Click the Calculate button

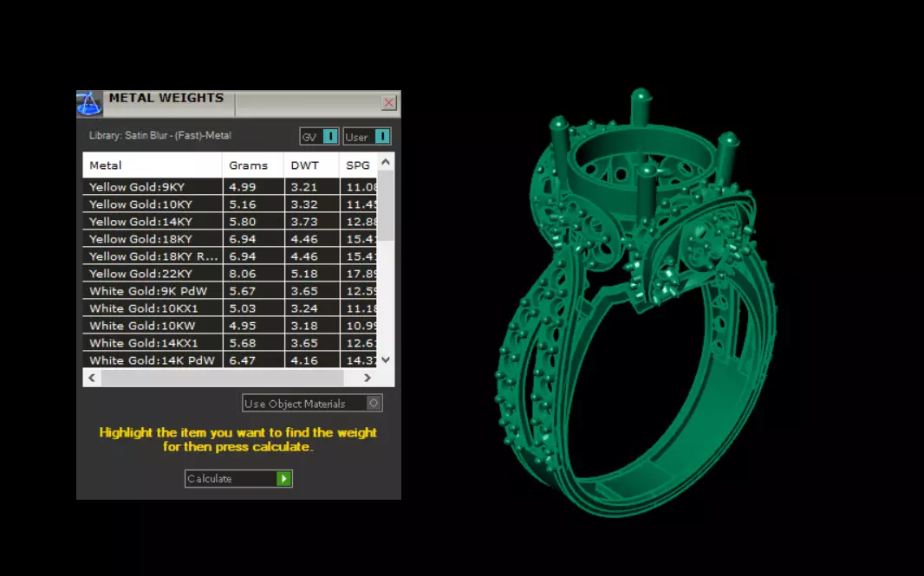(238, 478)
